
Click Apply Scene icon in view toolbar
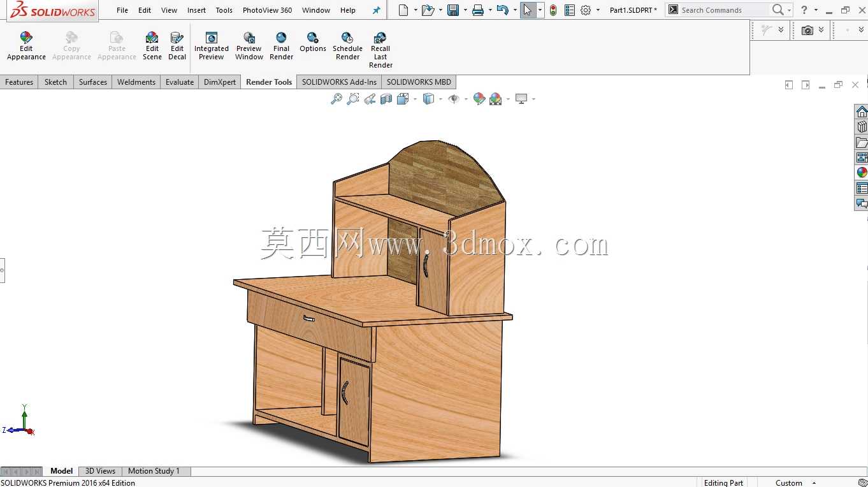495,99
